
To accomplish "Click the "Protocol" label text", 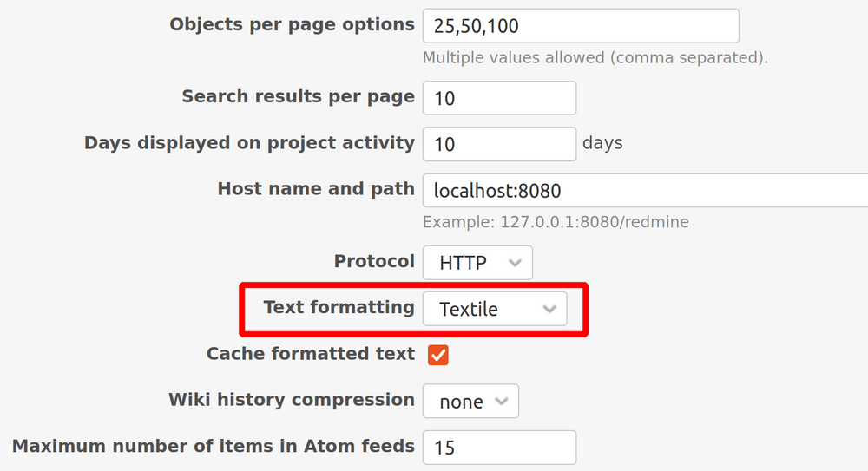I will tap(374, 262).
